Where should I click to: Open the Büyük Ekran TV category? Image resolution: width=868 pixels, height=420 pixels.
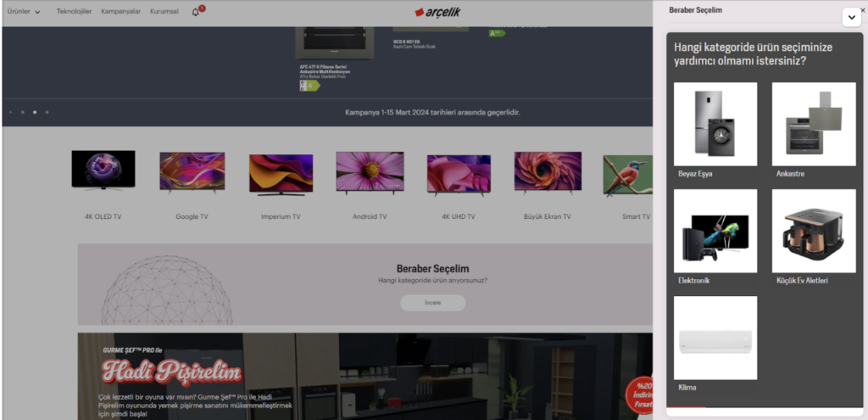(x=548, y=186)
